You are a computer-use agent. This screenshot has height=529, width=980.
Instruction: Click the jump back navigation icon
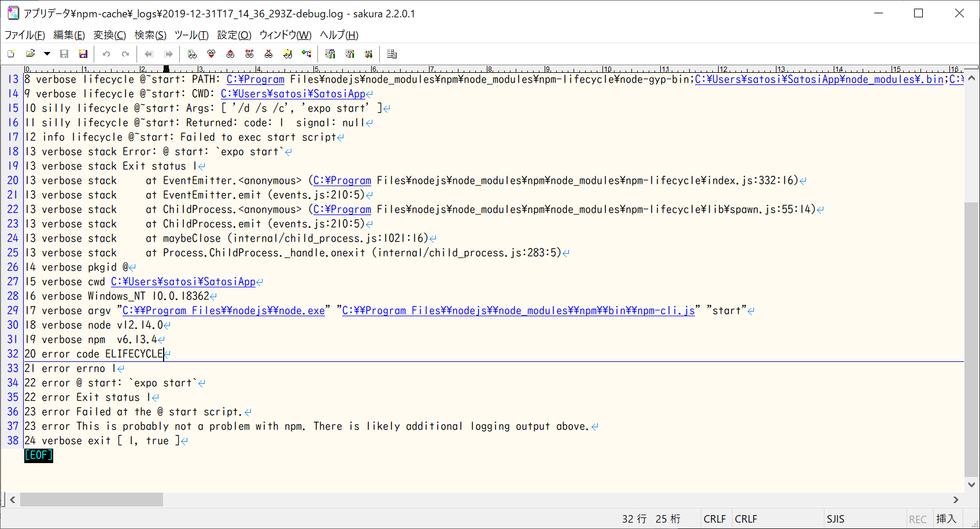pyautogui.click(x=149, y=54)
